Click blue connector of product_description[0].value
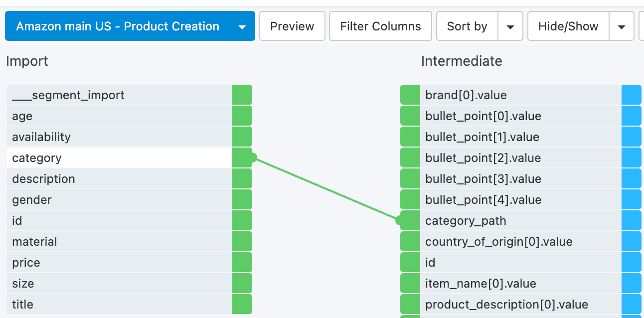 point(632,305)
